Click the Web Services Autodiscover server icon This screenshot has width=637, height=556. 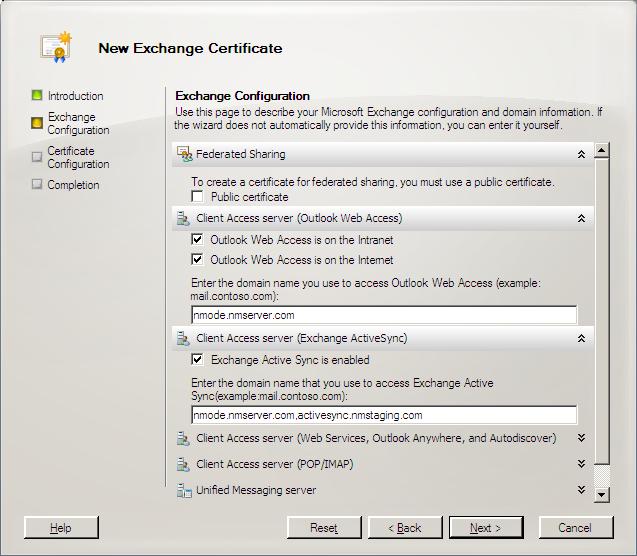click(183, 439)
